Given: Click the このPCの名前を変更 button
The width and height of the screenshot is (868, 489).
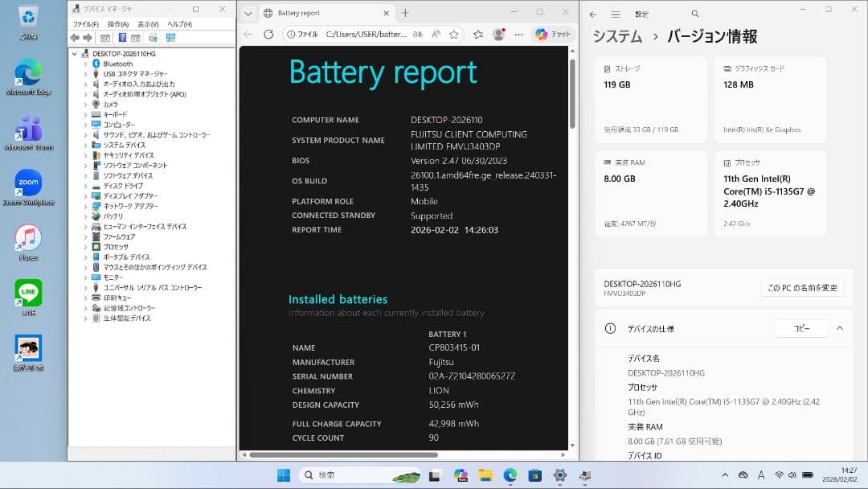Looking at the screenshot, I should click(802, 287).
